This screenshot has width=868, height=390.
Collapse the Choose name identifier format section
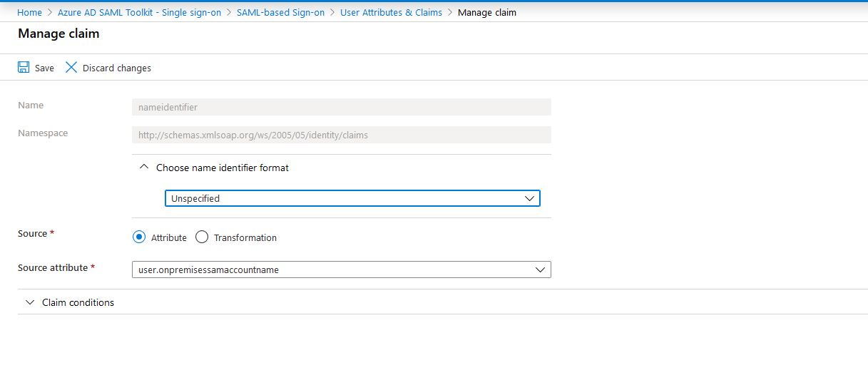(222, 168)
